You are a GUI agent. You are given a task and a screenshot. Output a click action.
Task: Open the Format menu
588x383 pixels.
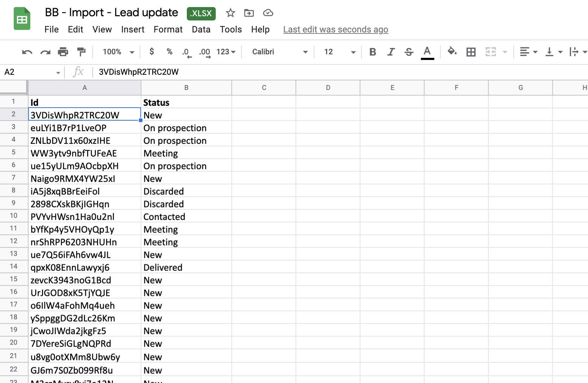pyautogui.click(x=168, y=29)
